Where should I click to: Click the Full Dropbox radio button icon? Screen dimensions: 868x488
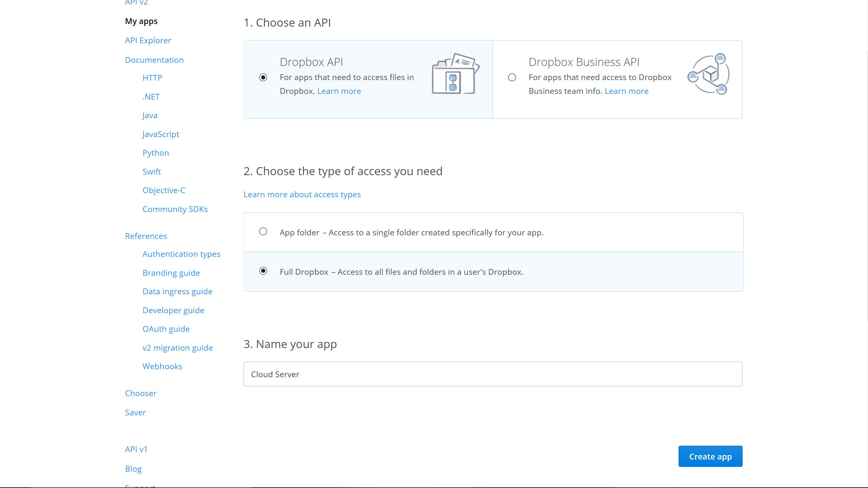262,271
